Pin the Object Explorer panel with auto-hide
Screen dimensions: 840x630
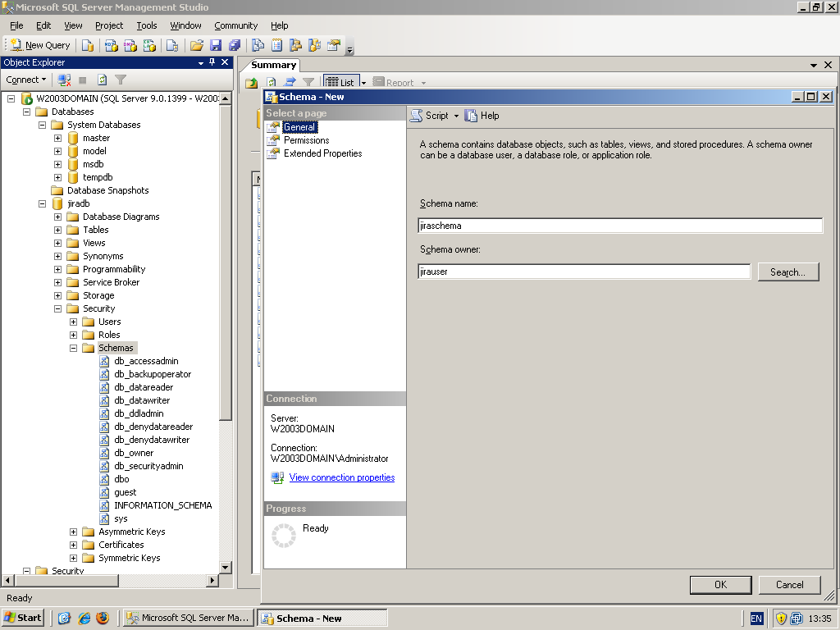tap(212, 62)
